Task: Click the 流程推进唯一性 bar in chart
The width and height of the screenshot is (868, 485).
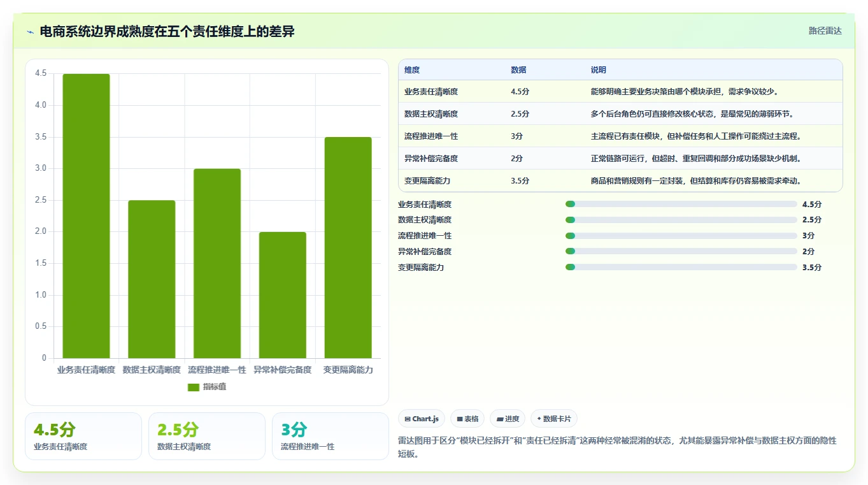Action: pos(217,263)
